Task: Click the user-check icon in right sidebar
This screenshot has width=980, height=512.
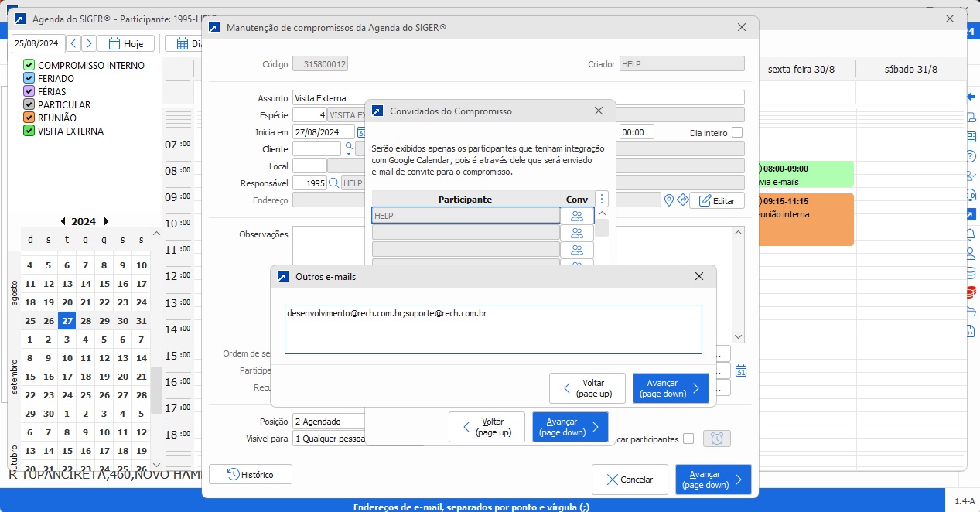Action: (971, 176)
